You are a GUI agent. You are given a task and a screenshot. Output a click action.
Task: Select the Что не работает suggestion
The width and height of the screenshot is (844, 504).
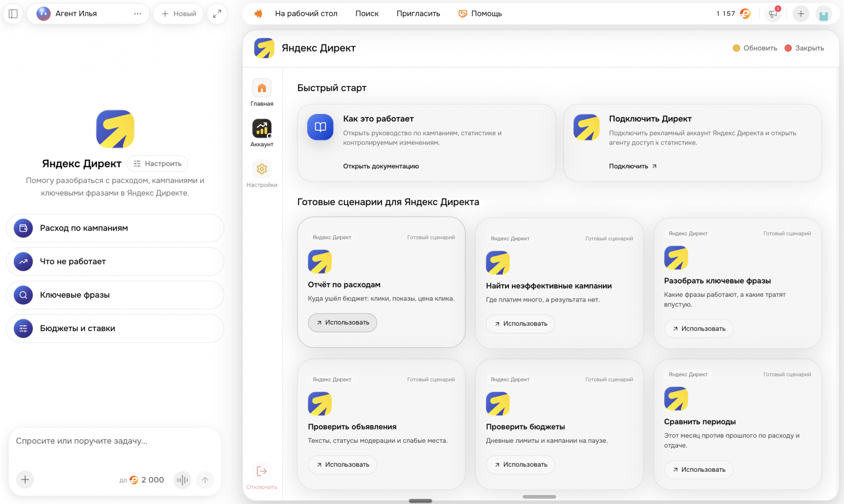[115, 261]
